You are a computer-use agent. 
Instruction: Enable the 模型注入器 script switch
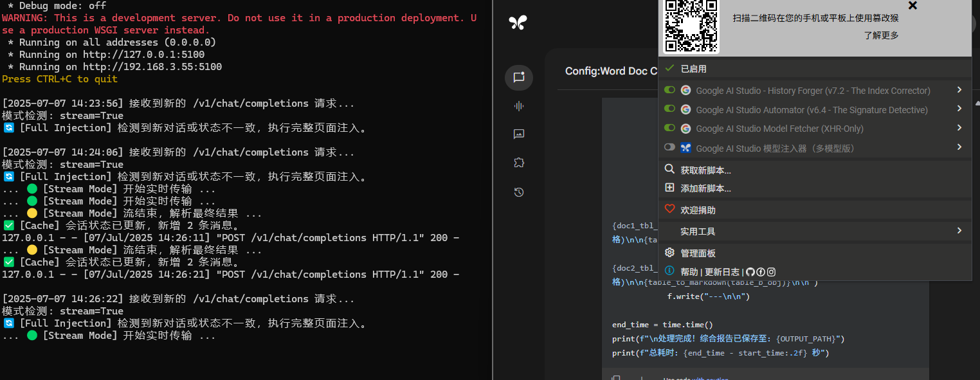click(x=669, y=147)
